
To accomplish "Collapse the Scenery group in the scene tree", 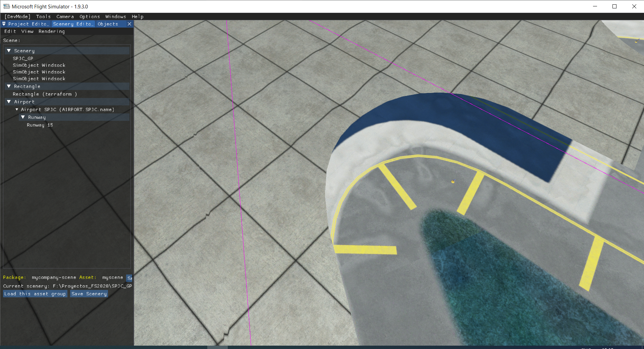I will pos(9,50).
